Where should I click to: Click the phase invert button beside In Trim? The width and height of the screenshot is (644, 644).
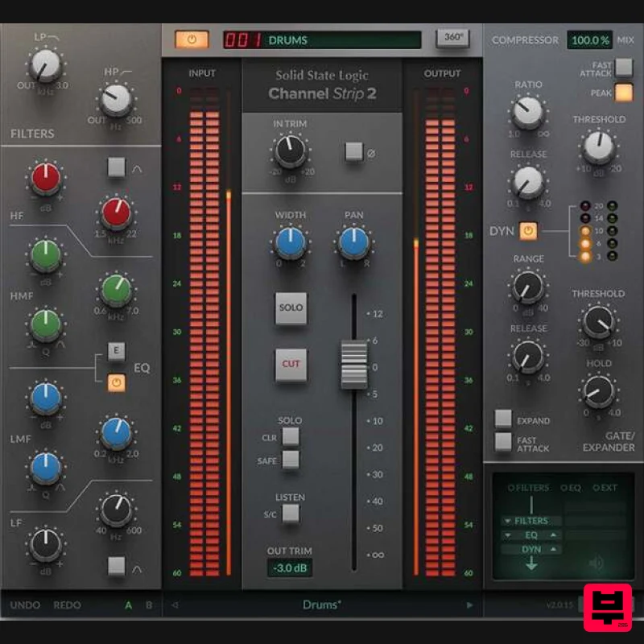[x=353, y=152]
